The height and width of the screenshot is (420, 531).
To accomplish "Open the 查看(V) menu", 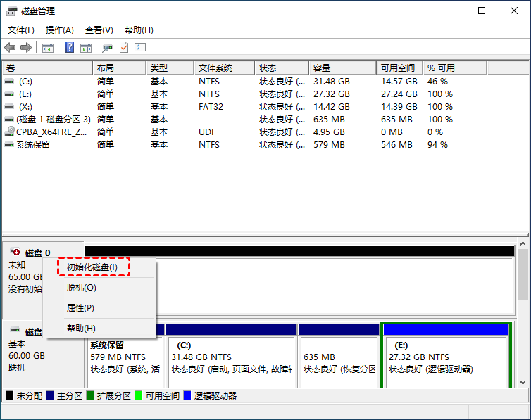I will tap(99, 30).
